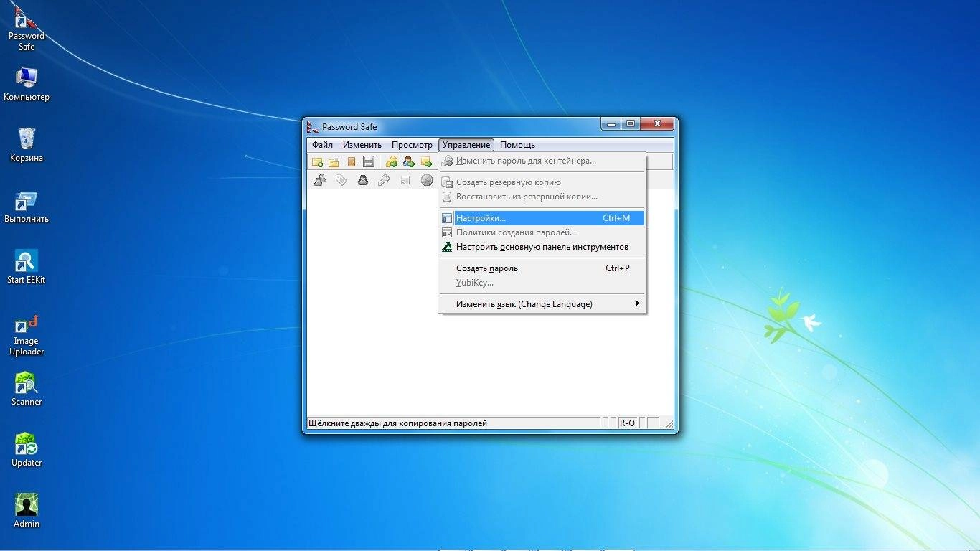Select the Выполнить desktop shortcut
The height and width of the screenshot is (551, 980).
(x=27, y=207)
